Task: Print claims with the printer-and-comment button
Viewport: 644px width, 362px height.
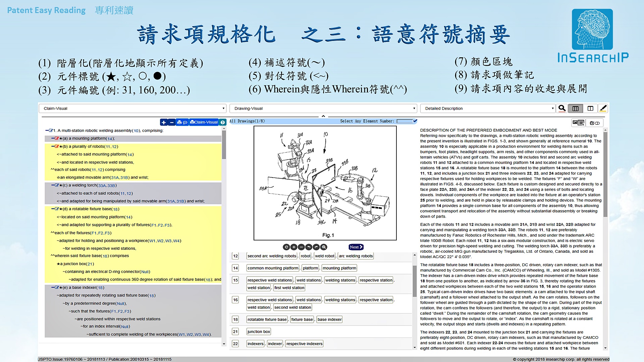Action: click(x=182, y=122)
